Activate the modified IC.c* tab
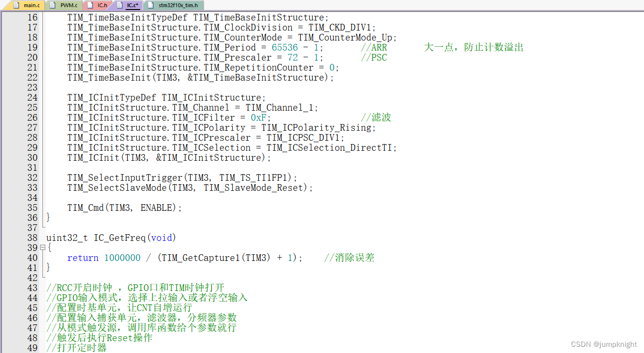Image resolution: width=644 pixels, height=353 pixels. point(132,6)
